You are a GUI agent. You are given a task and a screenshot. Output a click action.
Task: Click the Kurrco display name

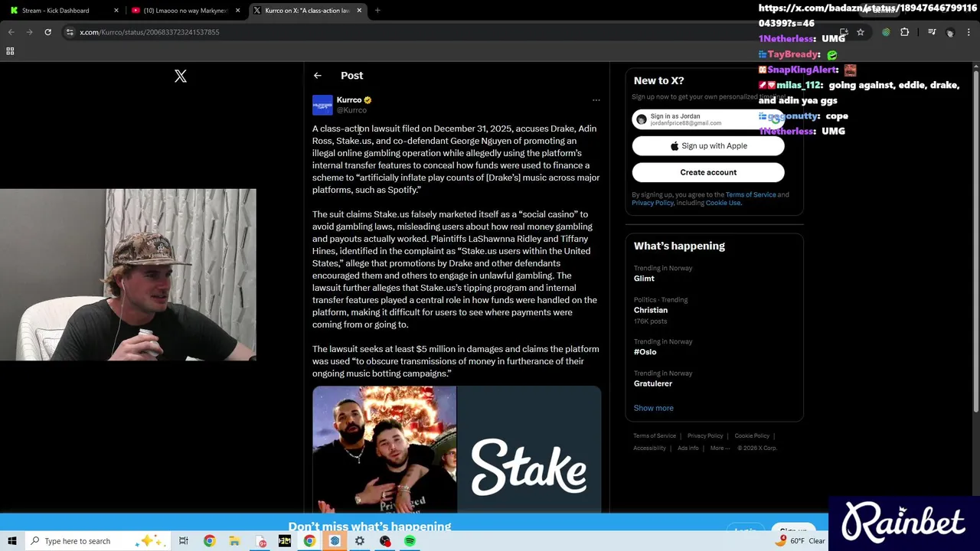[348, 100]
